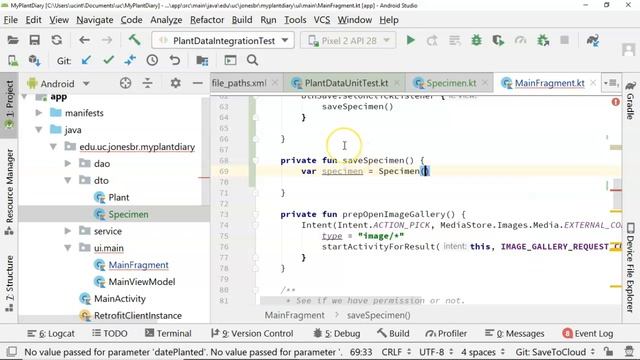Click Git Commit green checkmark icon
Screen dimensions: 640x360
point(108,60)
